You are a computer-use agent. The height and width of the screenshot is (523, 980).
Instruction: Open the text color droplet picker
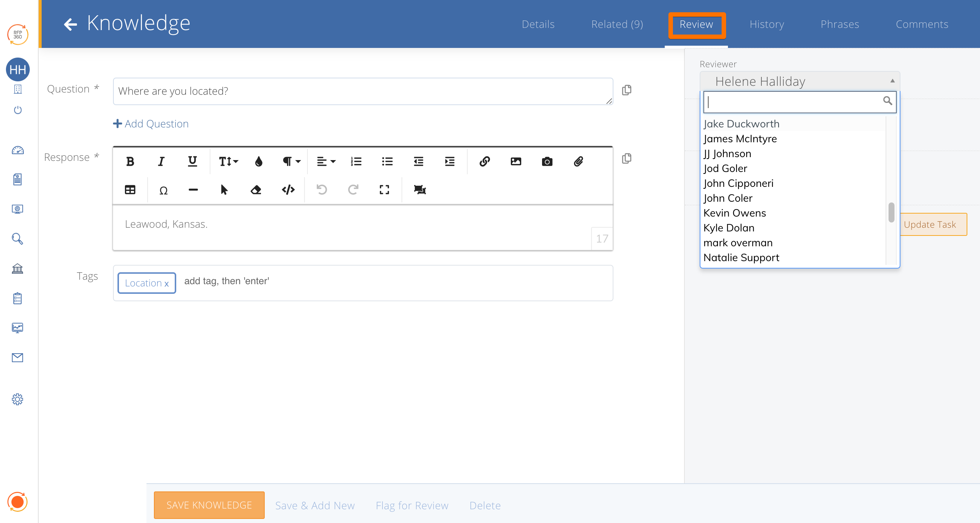(259, 162)
